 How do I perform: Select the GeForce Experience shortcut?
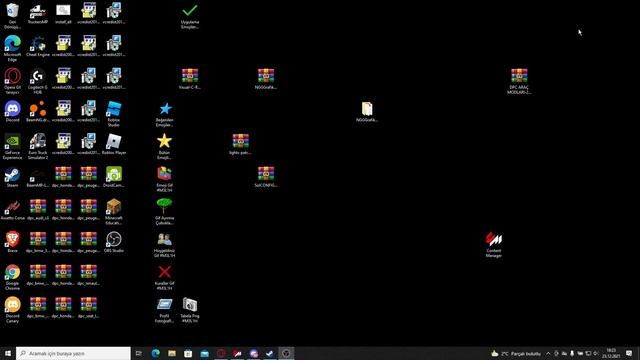(12, 146)
